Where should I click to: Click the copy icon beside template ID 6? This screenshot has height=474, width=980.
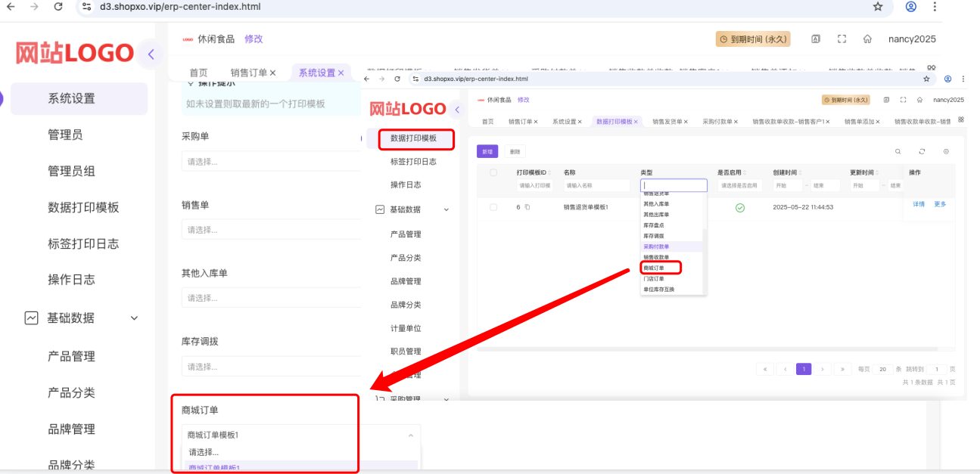(x=527, y=207)
